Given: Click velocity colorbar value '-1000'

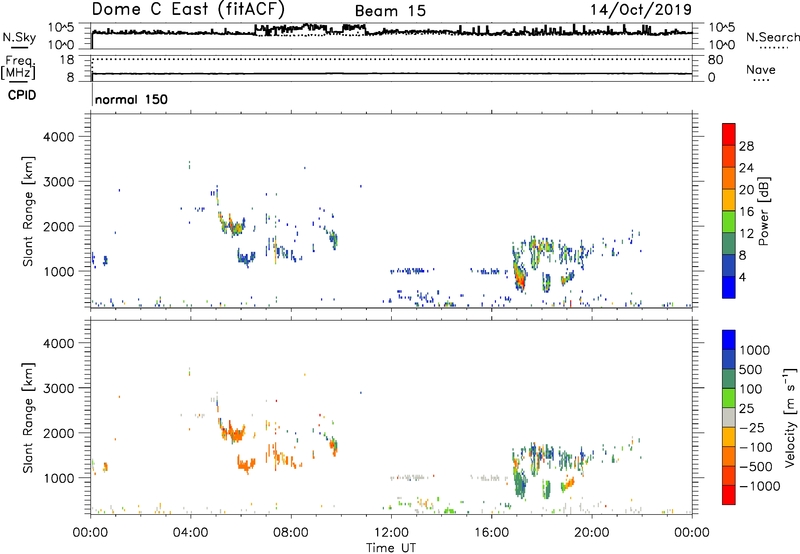Looking at the screenshot, I should click(759, 486).
